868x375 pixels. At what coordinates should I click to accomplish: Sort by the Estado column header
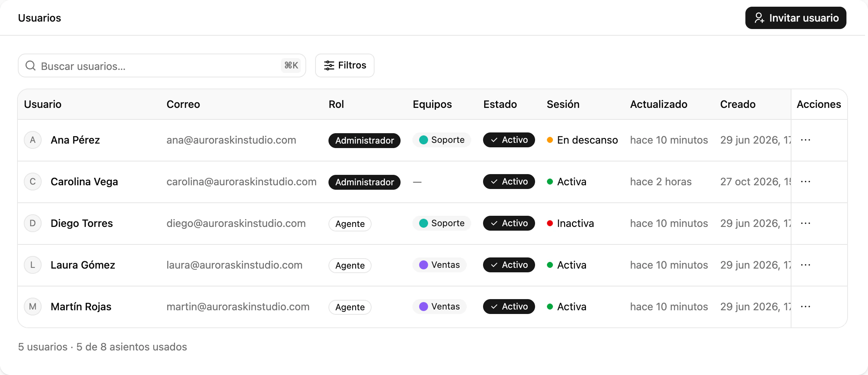coord(500,104)
